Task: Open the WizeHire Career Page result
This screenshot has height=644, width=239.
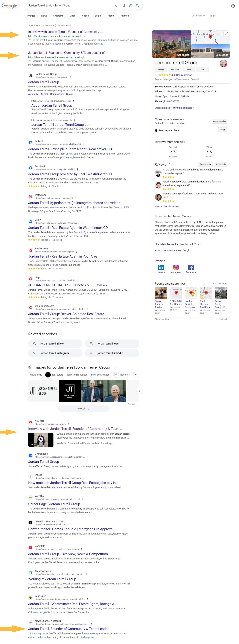Action: (54, 504)
